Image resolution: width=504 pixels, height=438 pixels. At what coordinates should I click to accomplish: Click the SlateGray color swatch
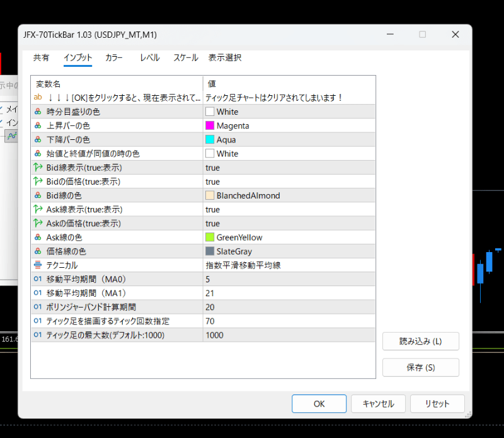tap(210, 251)
